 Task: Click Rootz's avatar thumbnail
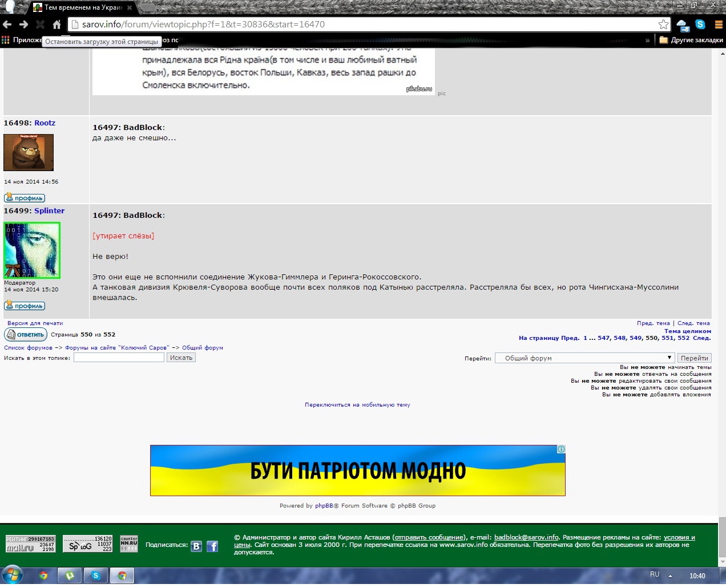click(x=29, y=152)
